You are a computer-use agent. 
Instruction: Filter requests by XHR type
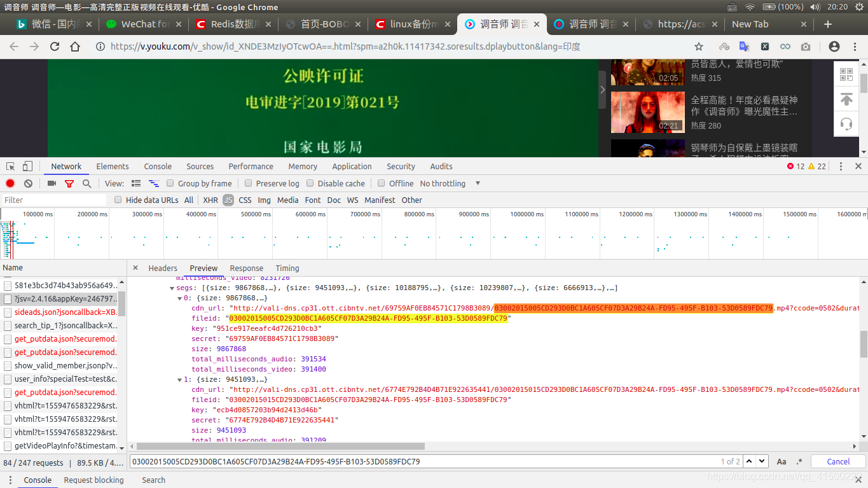pos(210,200)
